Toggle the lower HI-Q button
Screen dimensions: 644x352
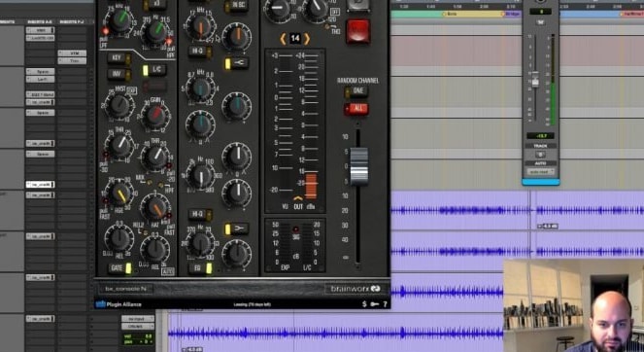pos(200,214)
